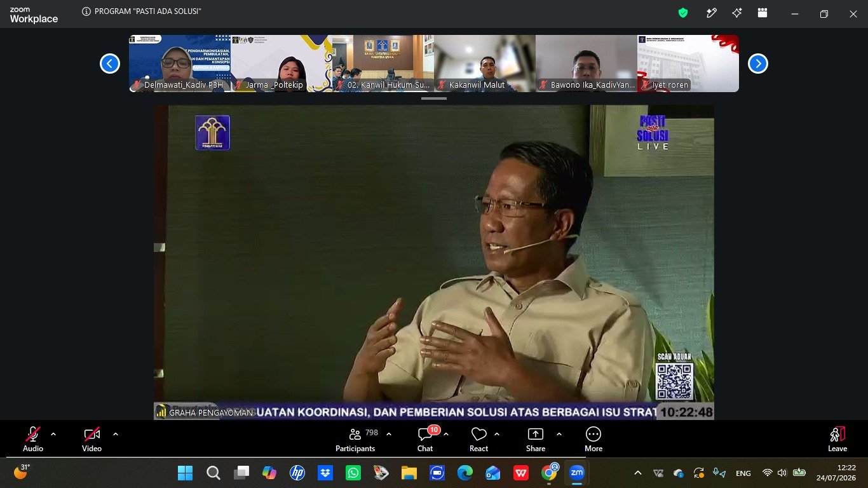Open Microsoft Edge from the taskbar
Image resolution: width=868 pixels, height=488 pixels.
point(465,473)
